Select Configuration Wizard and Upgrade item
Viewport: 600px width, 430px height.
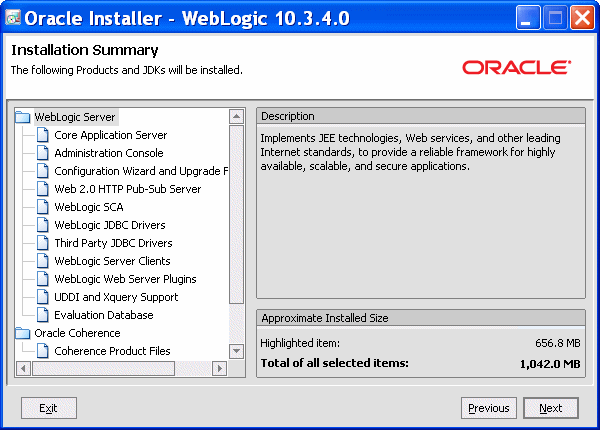coord(141,171)
